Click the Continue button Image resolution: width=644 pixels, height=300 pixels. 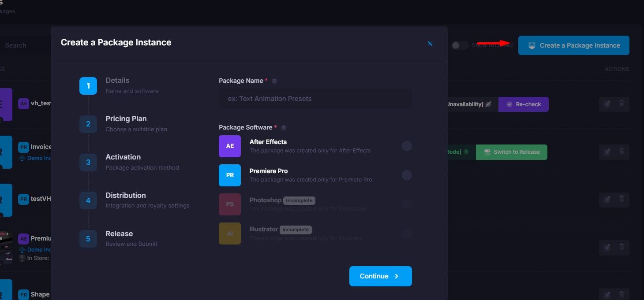380,276
